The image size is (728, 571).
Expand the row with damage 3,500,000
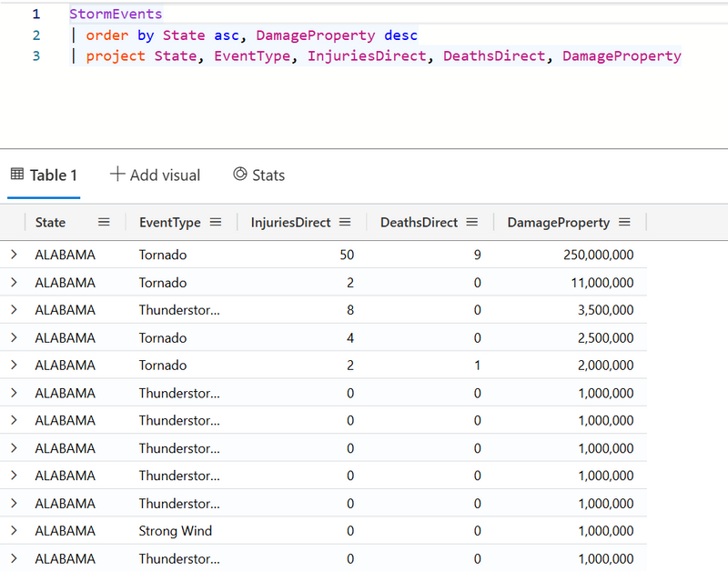point(14,309)
